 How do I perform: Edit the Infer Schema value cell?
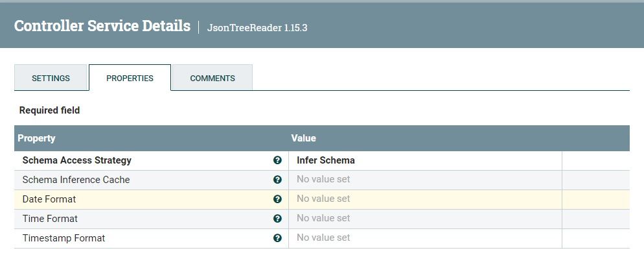click(x=425, y=160)
